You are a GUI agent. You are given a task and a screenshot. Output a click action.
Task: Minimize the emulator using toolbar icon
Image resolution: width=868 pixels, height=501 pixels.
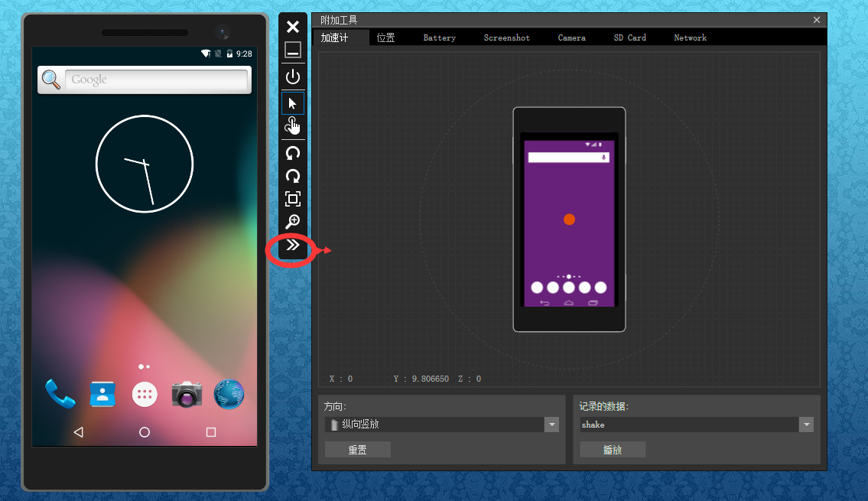click(293, 50)
